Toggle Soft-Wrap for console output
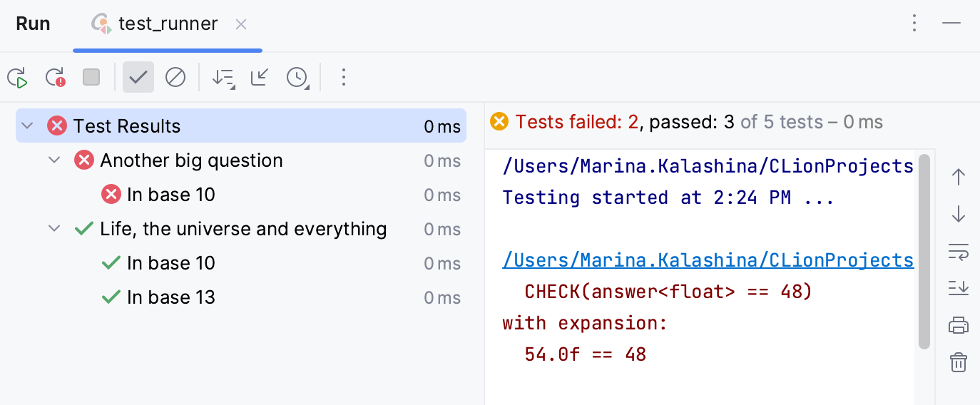Viewport: 980px width, 405px height. pos(959,251)
